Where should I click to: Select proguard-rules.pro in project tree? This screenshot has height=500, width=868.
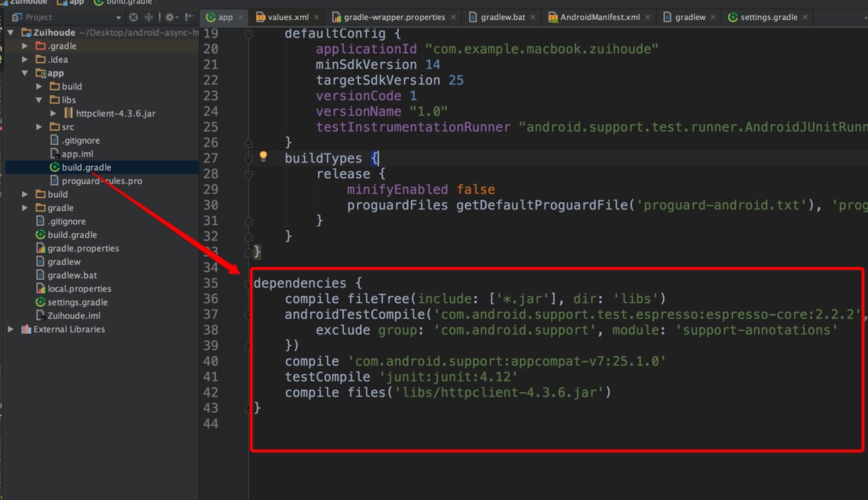point(102,181)
